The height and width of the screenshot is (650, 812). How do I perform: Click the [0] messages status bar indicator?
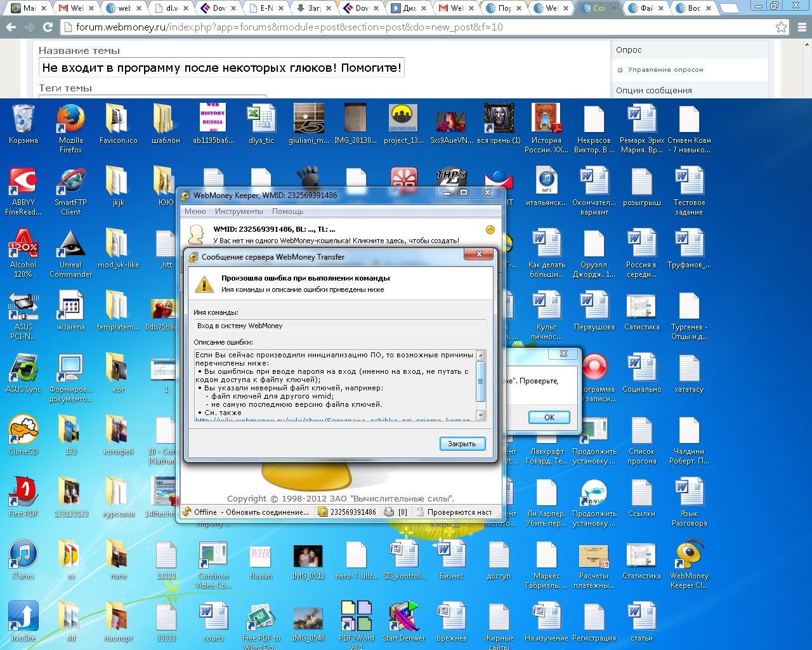(396, 512)
